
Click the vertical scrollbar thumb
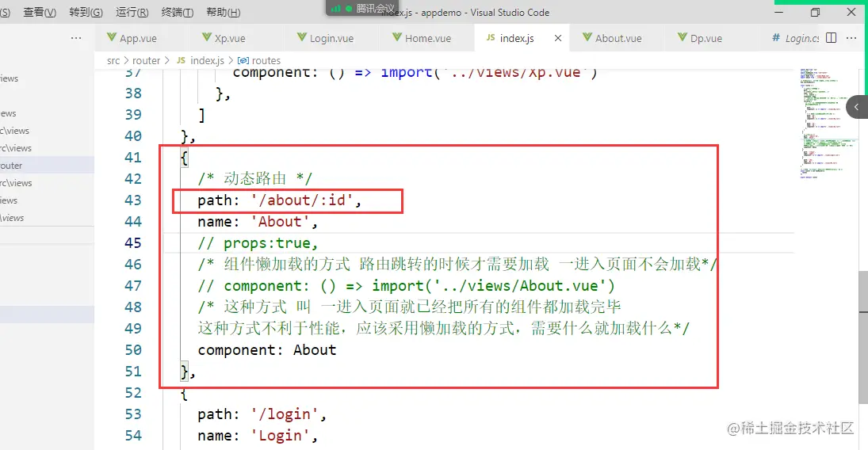(x=863, y=337)
